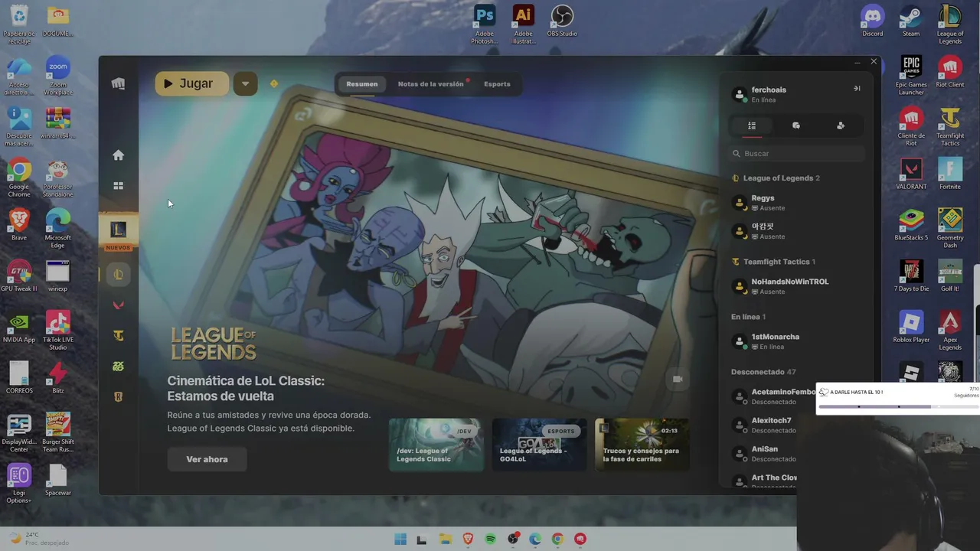980x551 pixels.
Task: Select the LoL Classic tile labeled NUEVOS
Action: (118, 233)
